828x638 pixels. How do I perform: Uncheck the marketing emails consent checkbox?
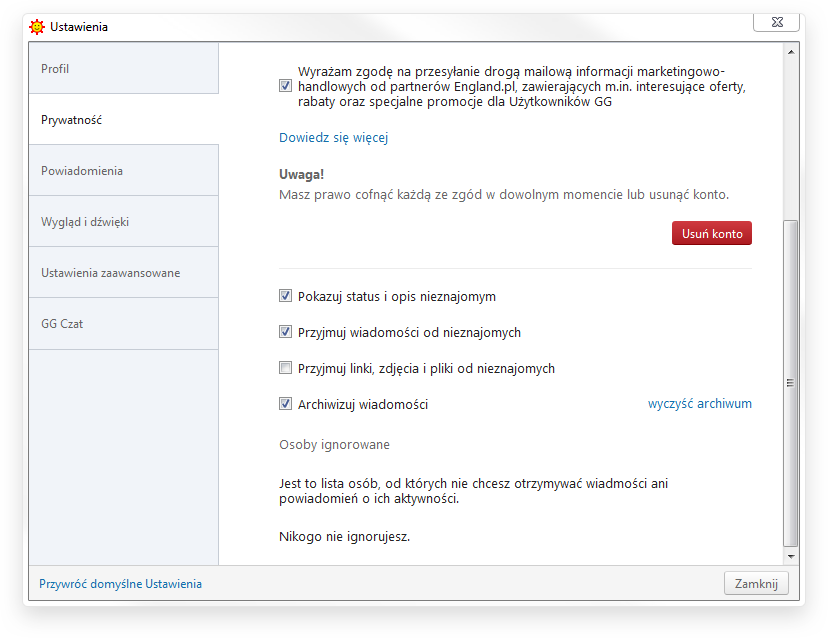tap(285, 86)
